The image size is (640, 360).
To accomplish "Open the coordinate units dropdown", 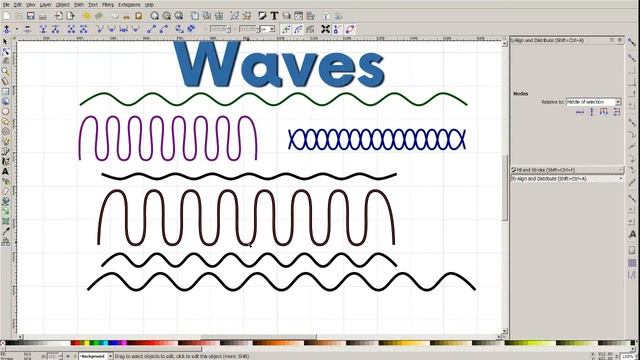I will pos(267,29).
